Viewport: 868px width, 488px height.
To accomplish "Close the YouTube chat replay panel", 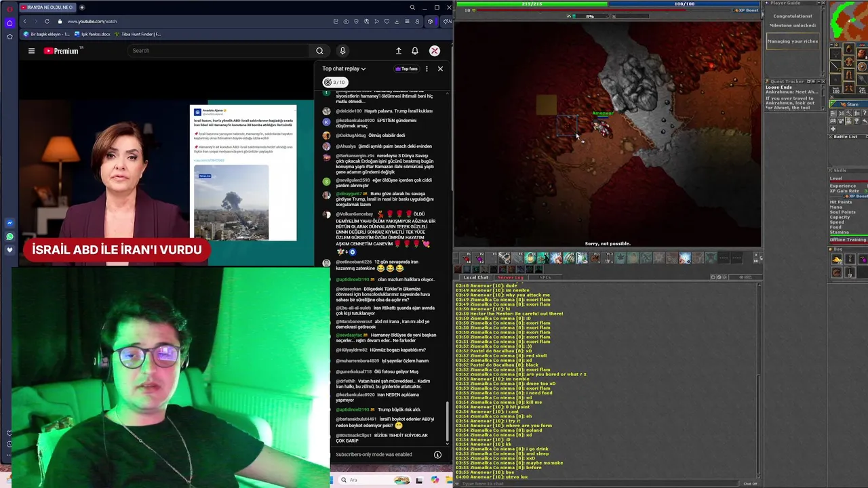I will pos(440,68).
